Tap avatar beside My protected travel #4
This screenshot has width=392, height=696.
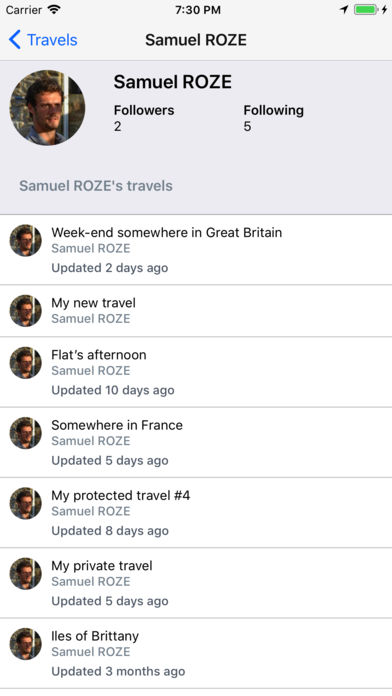coord(26,503)
